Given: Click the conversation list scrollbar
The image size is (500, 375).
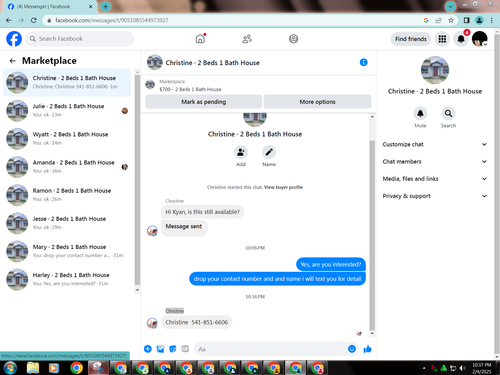Looking at the screenshot, I should coord(137,180).
